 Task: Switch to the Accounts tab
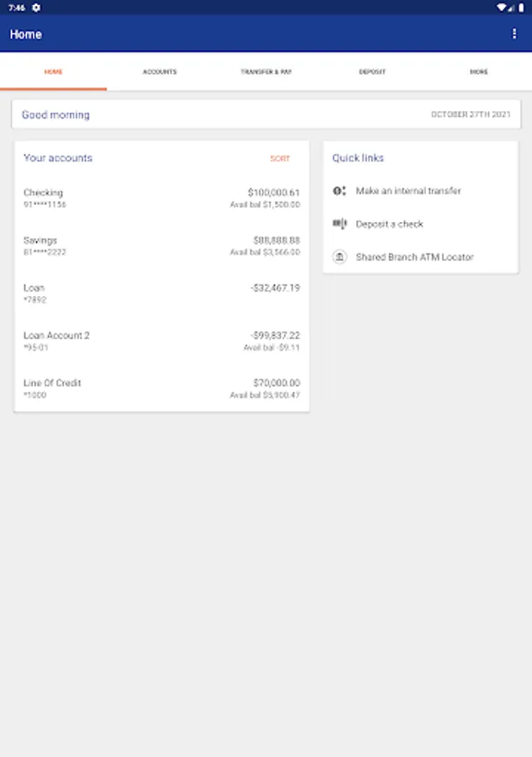(x=160, y=72)
